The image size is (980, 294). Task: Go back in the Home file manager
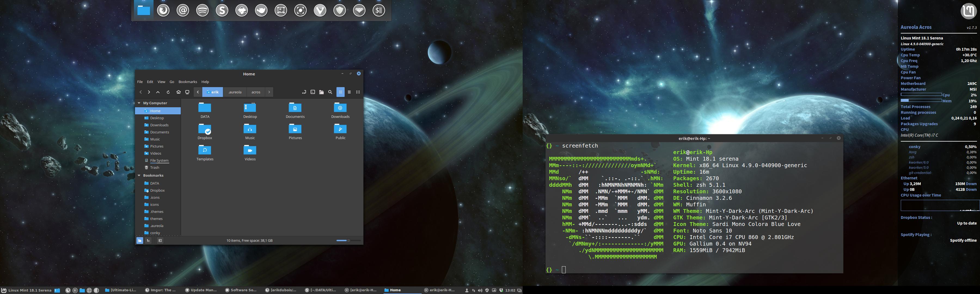click(x=141, y=92)
